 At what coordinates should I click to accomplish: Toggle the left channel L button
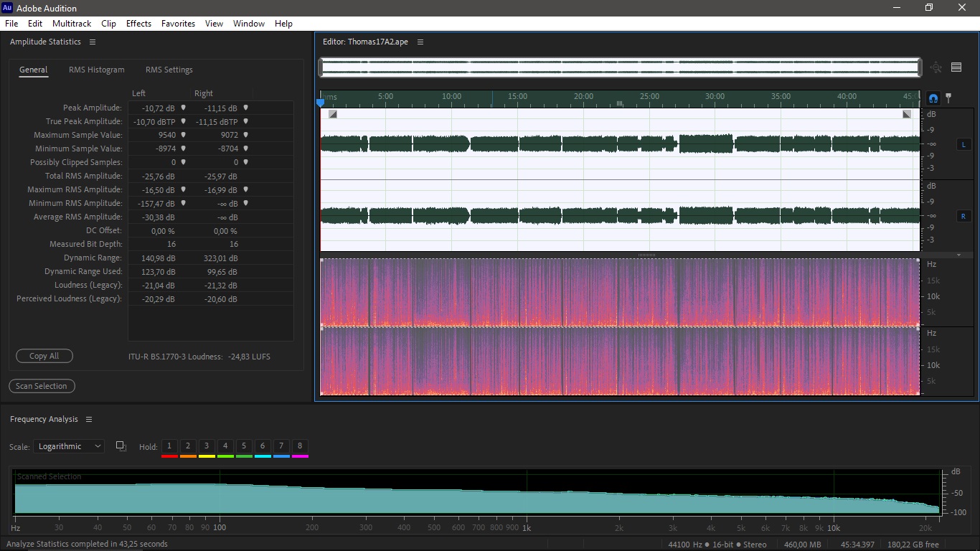pos(963,144)
